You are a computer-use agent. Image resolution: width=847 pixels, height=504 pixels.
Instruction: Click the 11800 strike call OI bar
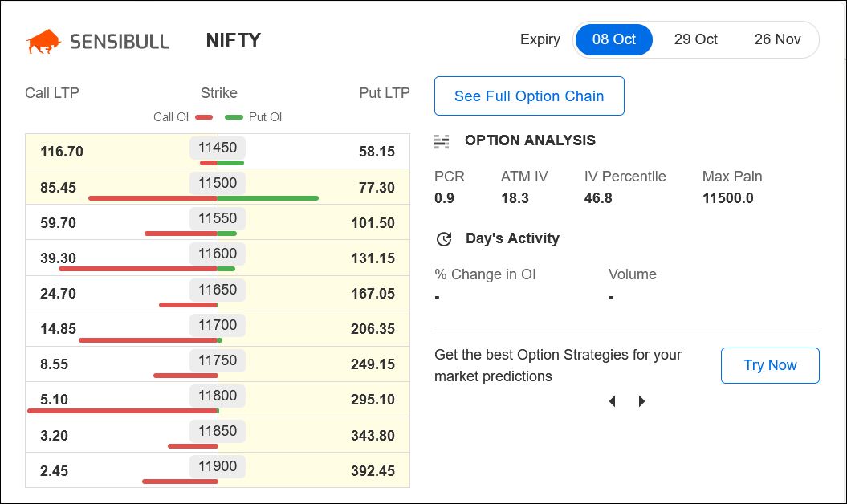(x=122, y=410)
